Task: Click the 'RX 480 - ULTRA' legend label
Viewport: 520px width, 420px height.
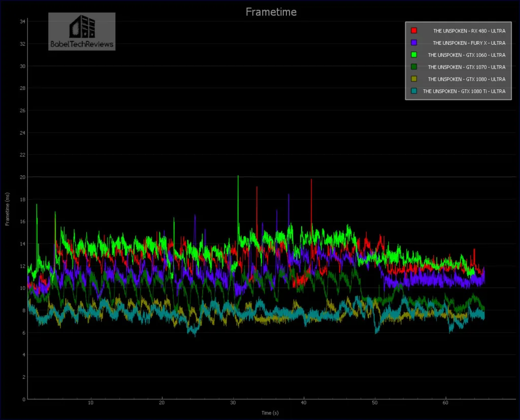Action: (x=469, y=30)
